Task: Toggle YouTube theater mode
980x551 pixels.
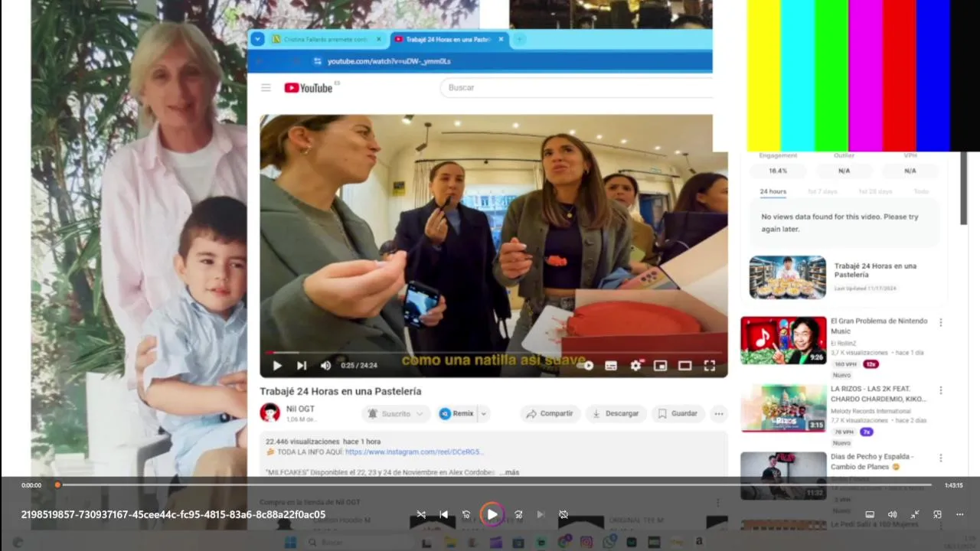Action: (684, 366)
